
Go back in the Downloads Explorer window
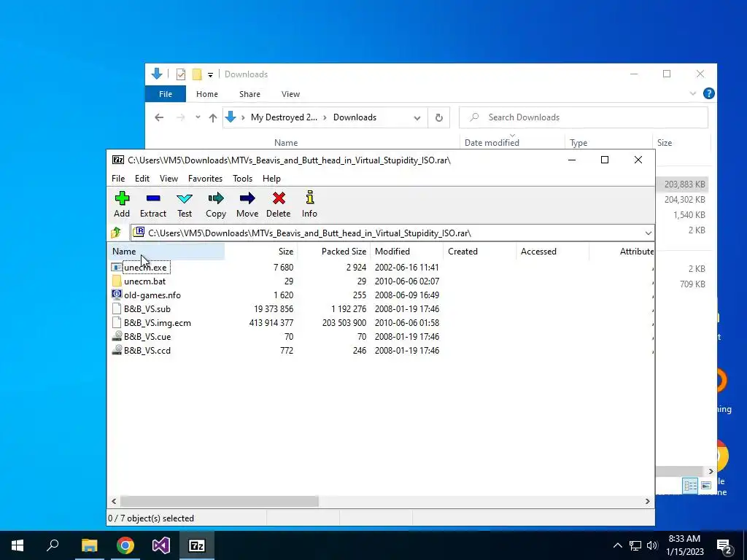point(159,117)
